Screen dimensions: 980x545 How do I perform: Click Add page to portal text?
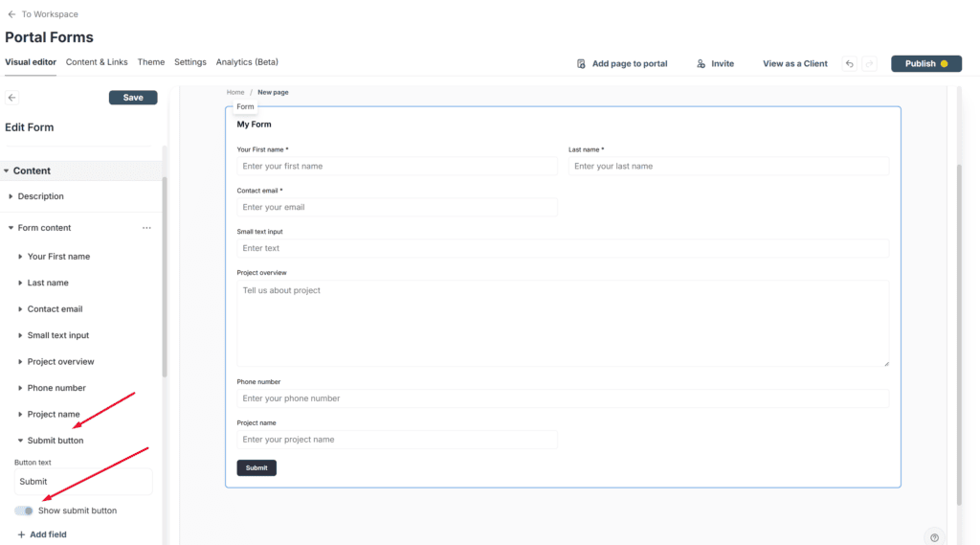[x=630, y=64]
